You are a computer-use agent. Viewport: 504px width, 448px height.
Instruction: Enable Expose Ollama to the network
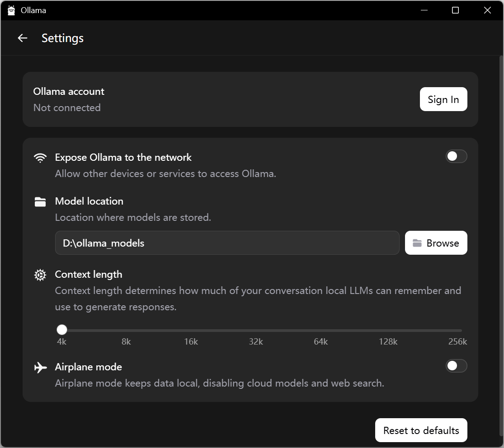pos(456,156)
